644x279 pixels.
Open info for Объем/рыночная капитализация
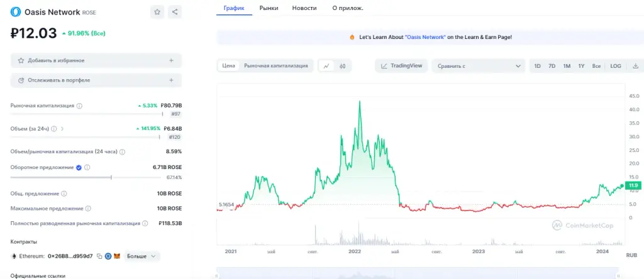[122, 152]
